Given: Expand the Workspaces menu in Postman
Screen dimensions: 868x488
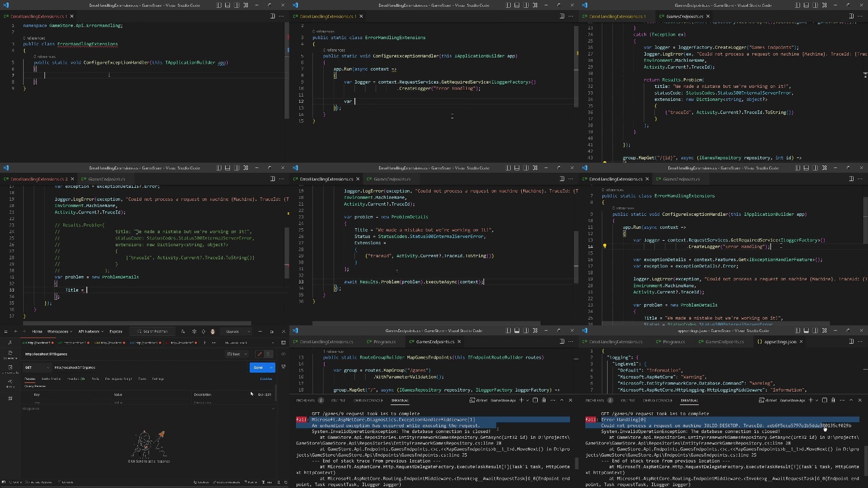Looking at the screenshot, I should pyautogui.click(x=60, y=332).
